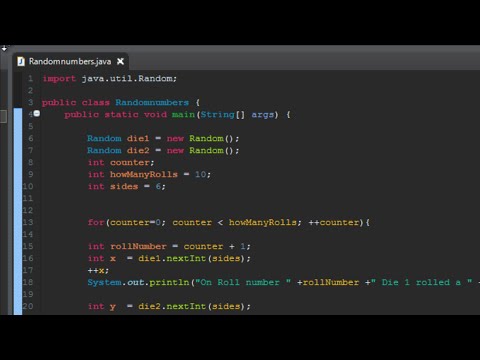480x360 pixels.
Task: Click class name 'Randomnumbers' on line 3
Action: 152,102
